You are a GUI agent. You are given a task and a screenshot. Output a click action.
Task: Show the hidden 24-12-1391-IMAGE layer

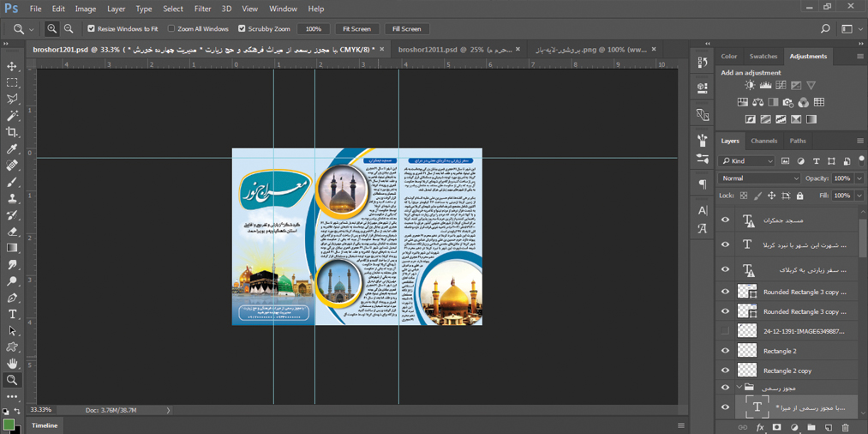pyautogui.click(x=725, y=331)
